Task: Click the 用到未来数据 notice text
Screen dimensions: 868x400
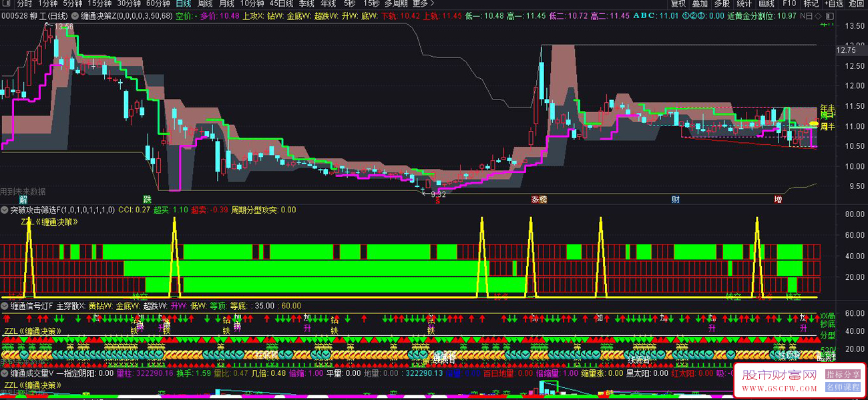Action: pos(23,192)
